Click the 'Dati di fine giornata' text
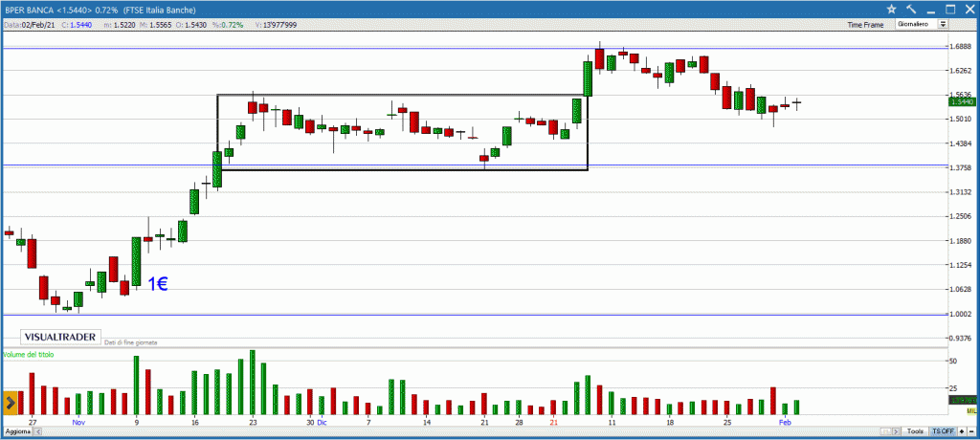The height and width of the screenshot is (440, 980). tap(130, 342)
